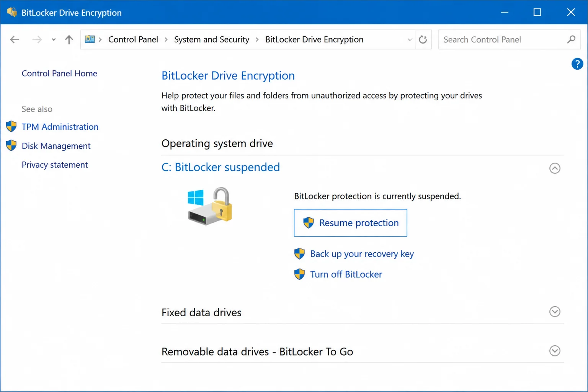Minimize the BitLocker window
588x392 pixels.
coord(505,12)
